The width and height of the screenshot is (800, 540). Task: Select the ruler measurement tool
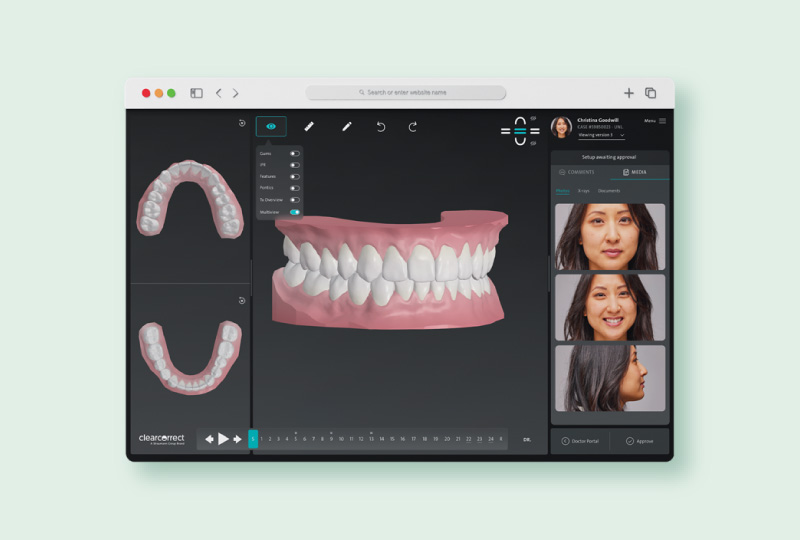[x=309, y=126]
